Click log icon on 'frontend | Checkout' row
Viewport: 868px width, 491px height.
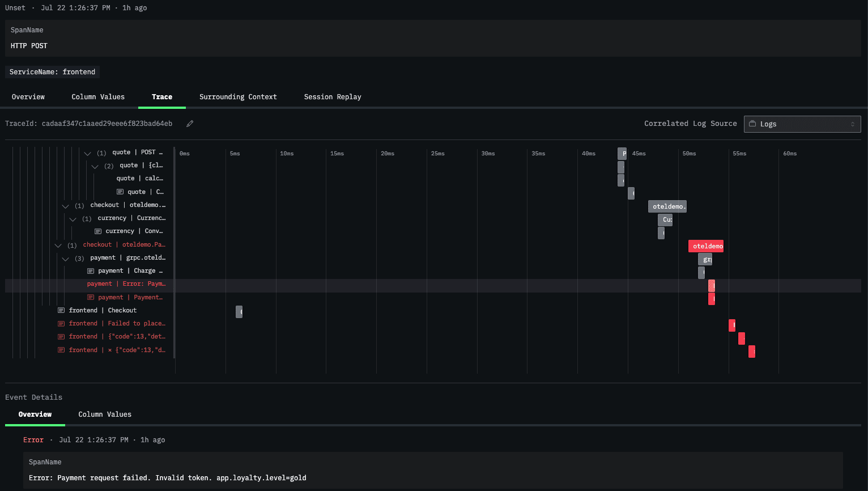[61, 310]
